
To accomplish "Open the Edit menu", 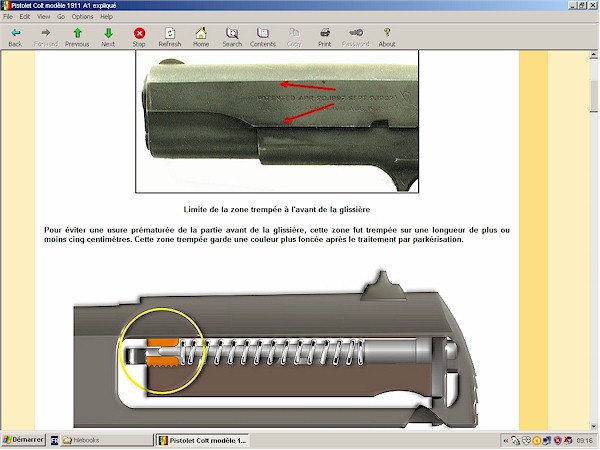I will [25, 16].
